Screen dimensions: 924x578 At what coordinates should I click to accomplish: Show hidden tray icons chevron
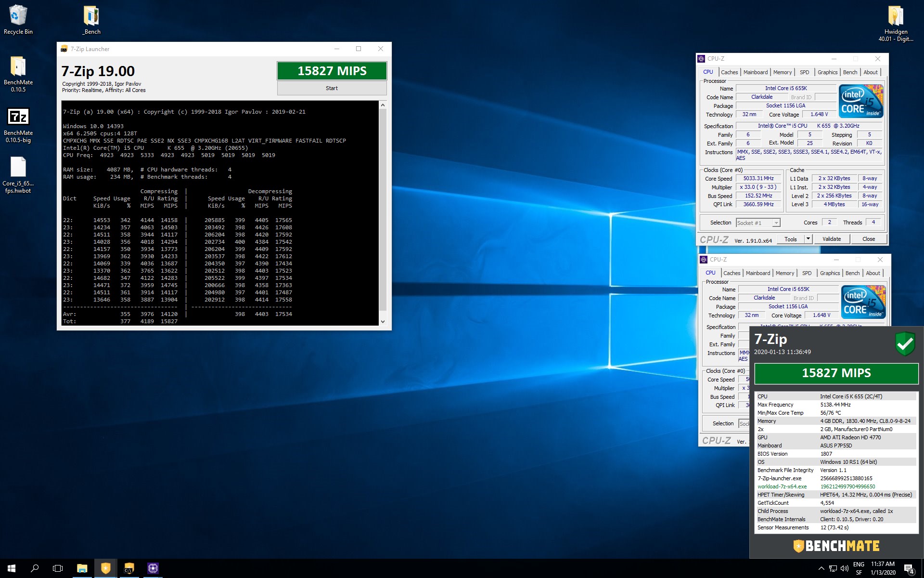click(x=821, y=569)
